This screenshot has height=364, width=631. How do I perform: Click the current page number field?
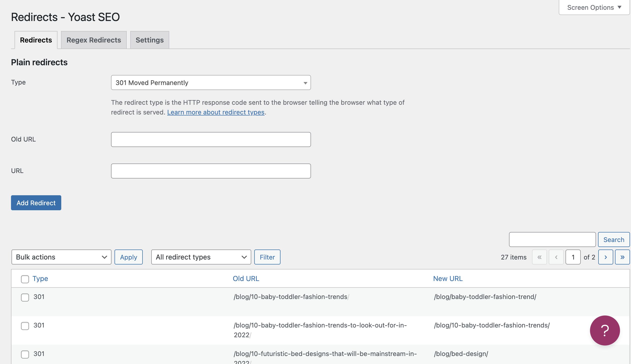tap(573, 257)
